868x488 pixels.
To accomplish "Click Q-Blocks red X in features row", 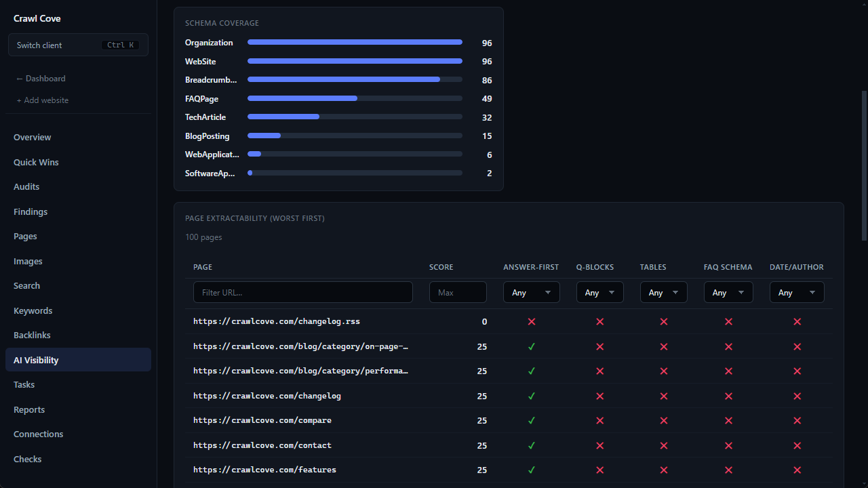I will click(600, 470).
